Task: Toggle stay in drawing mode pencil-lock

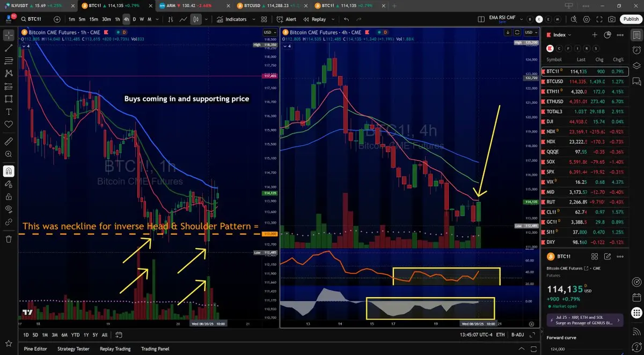Action: tap(9, 184)
